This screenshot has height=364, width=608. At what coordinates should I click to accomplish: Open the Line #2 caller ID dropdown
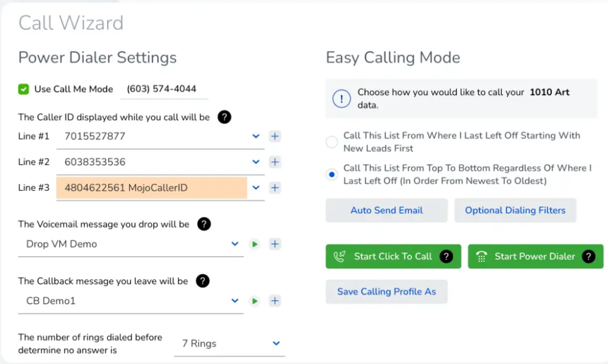(256, 162)
